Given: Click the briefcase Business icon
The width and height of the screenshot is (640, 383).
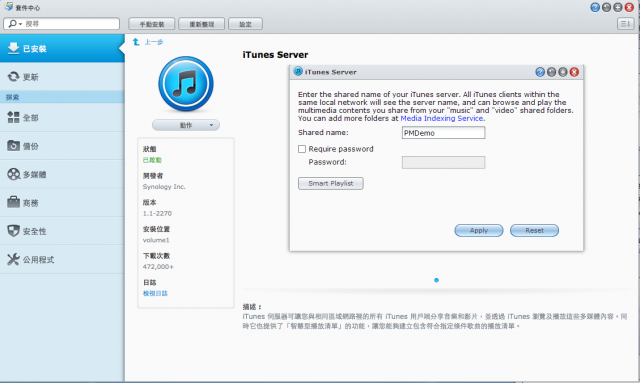Looking at the screenshot, I should coord(13,202).
